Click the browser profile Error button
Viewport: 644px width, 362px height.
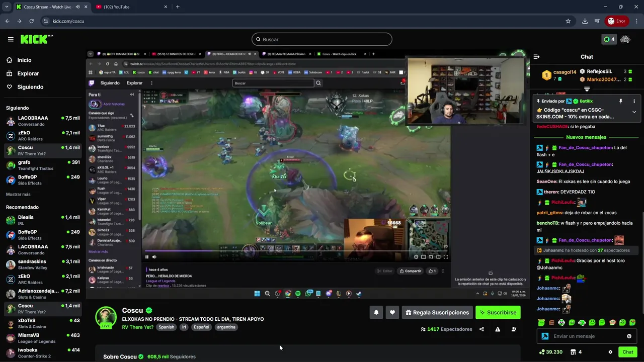(x=616, y=21)
